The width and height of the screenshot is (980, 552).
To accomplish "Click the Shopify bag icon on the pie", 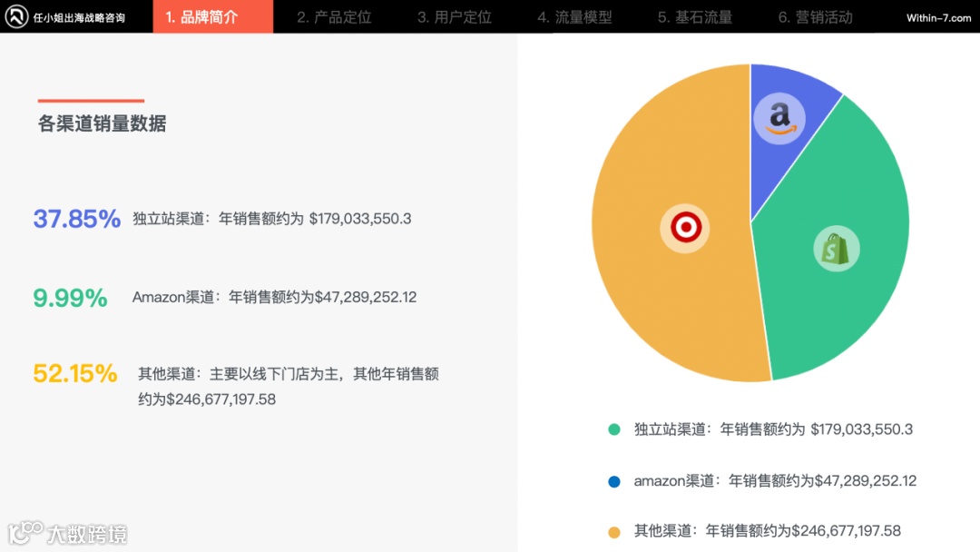I will coord(836,247).
